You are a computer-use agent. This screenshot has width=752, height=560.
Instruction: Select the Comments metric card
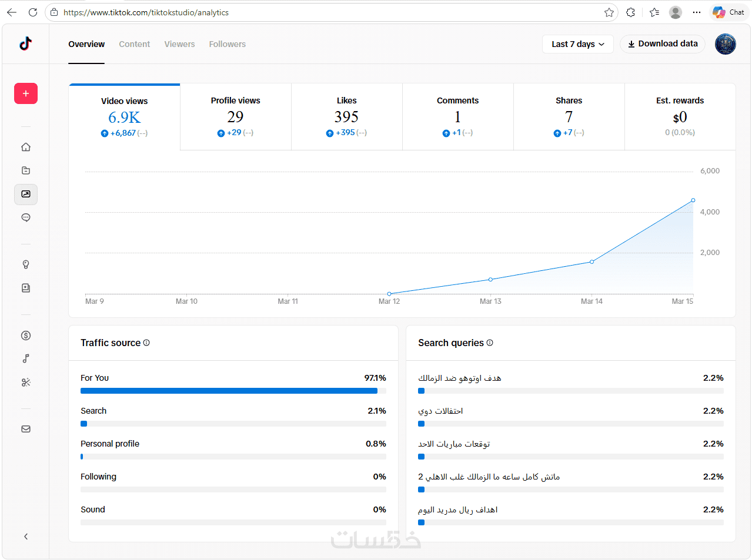[x=458, y=117]
